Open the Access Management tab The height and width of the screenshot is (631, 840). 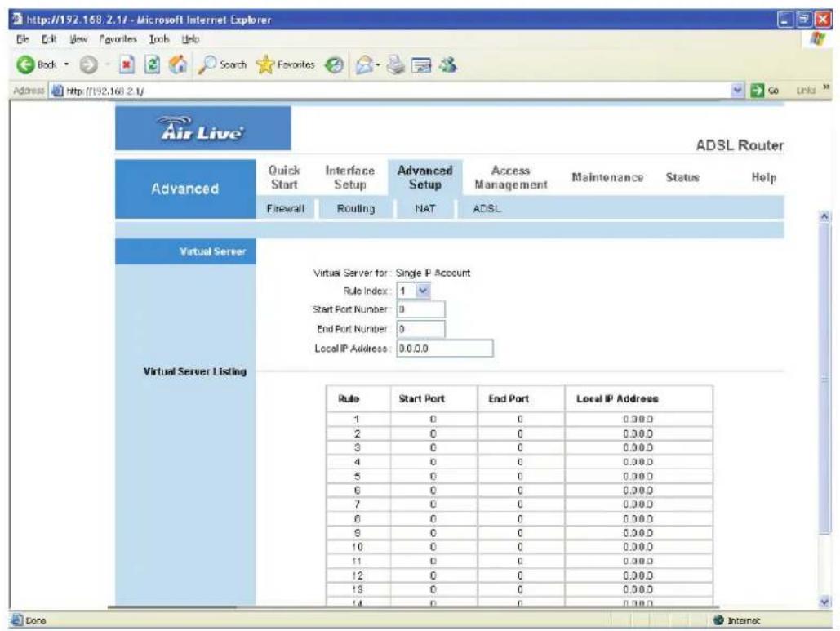(510, 177)
